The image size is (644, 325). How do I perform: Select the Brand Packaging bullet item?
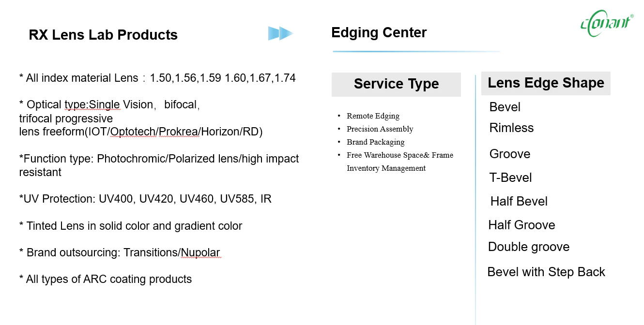pos(376,142)
